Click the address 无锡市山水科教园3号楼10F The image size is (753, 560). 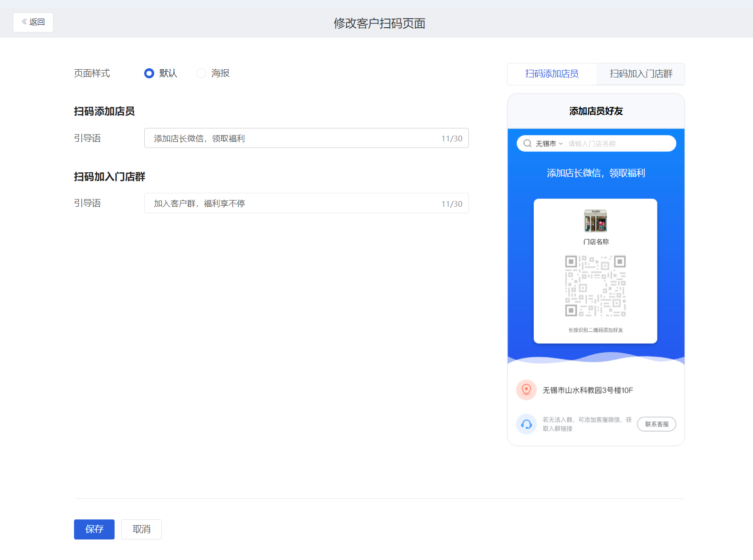coord(588,391)
